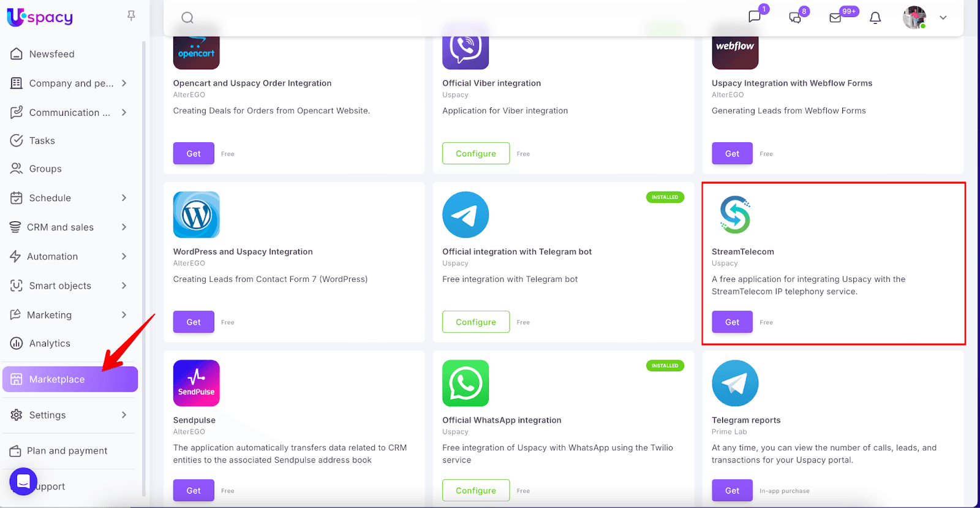This screenshot has height=508, width=980.
Task: Open the chat messages icon
Action: 755,17
